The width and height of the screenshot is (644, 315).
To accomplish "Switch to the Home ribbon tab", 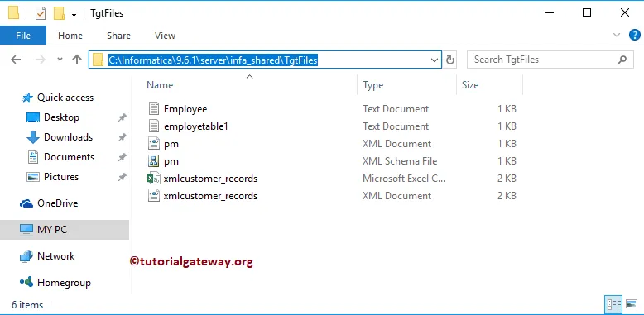I will coord(70,36).
